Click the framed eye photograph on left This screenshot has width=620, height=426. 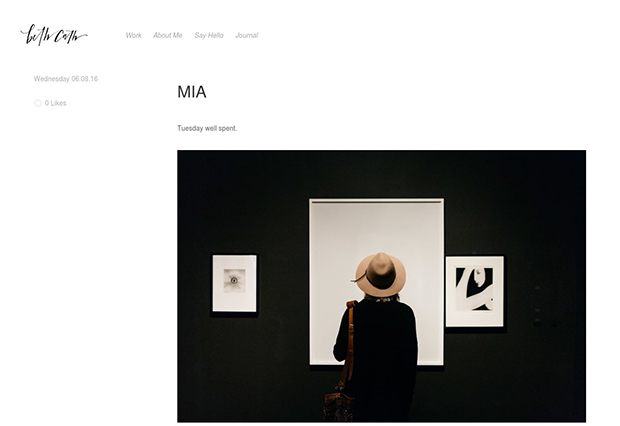coord(234,283)
